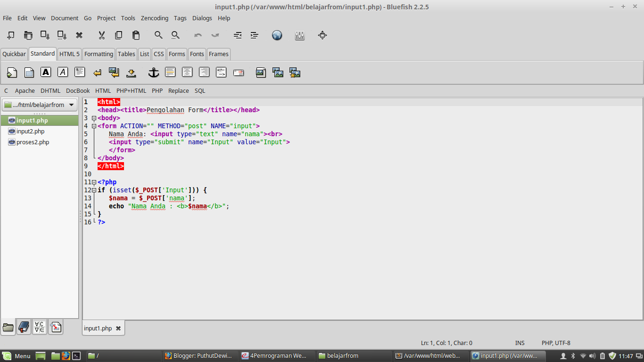Apply Italic with the slanted A icon
The image size is (644, 362).
coord(63,72)
